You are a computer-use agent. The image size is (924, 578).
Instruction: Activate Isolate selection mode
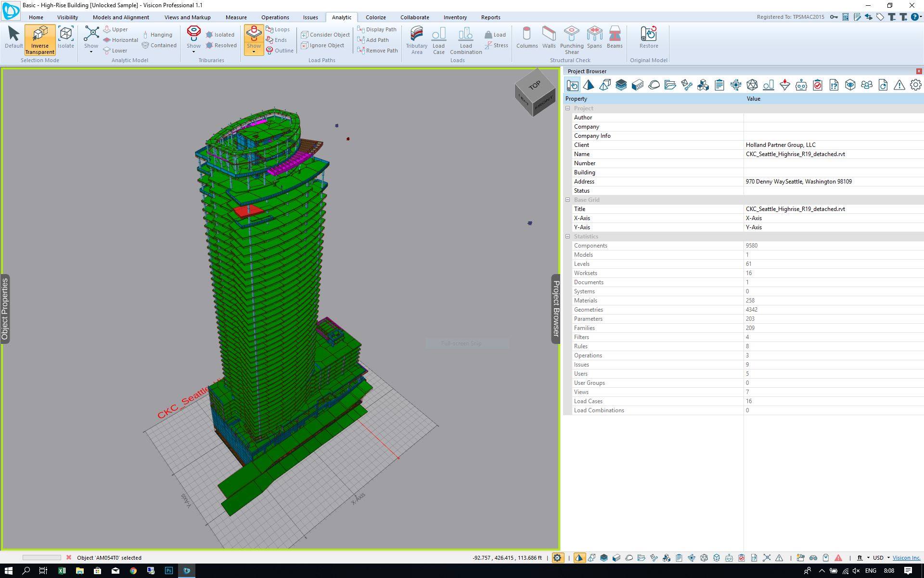point(66,38)
